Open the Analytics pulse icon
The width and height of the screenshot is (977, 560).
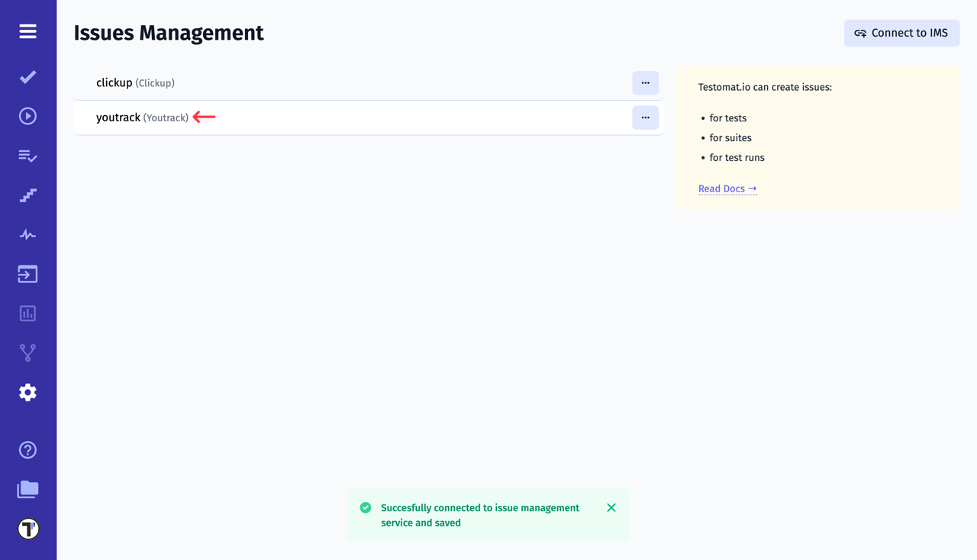pos(27,234)
